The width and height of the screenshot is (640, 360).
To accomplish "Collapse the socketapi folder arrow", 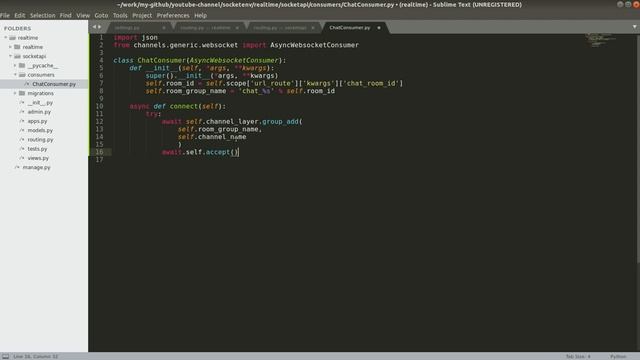I will 10,56.
